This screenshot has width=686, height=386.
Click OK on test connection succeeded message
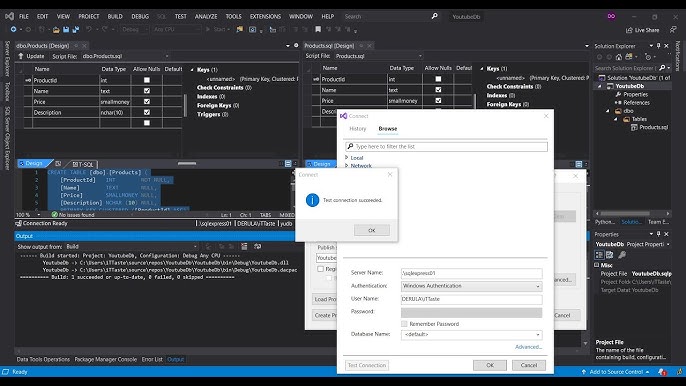point(371,230)
